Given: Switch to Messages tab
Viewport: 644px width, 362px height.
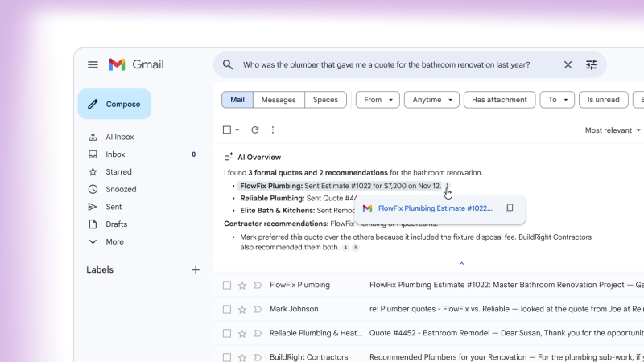Looking at the screenshot, I should (x=279, y=100).
